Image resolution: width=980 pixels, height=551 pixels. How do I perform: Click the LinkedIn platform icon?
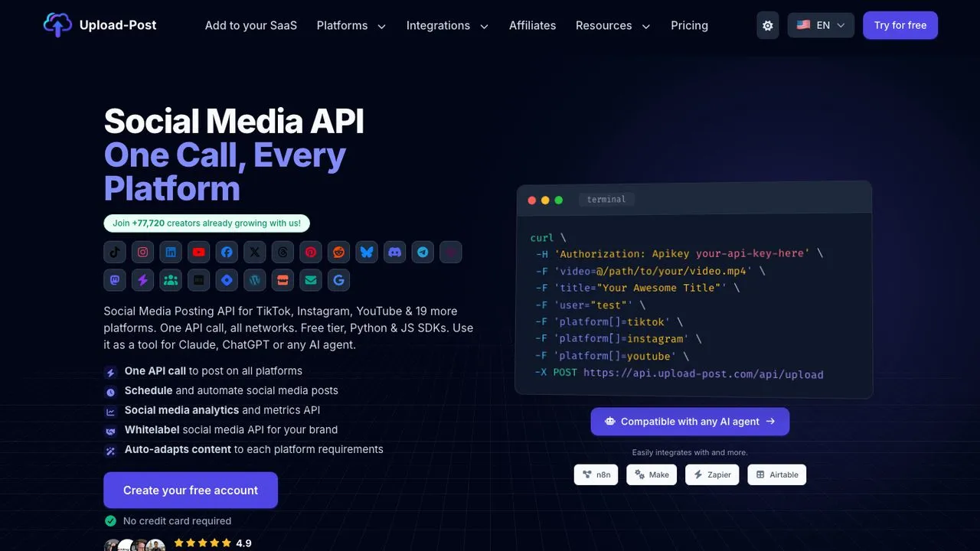click(171, 252)
